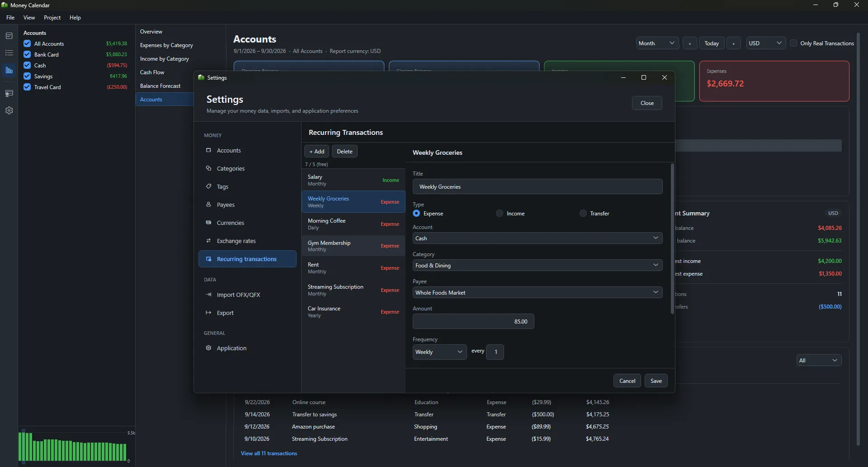
Task: Open the USD currency dropdown
Action: [x=766, y=43]
